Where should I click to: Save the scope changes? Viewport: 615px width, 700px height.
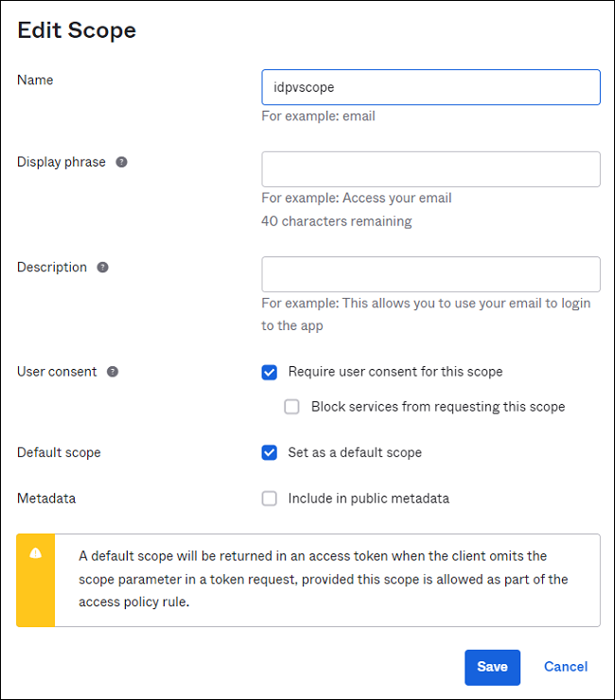coord(492,668)
